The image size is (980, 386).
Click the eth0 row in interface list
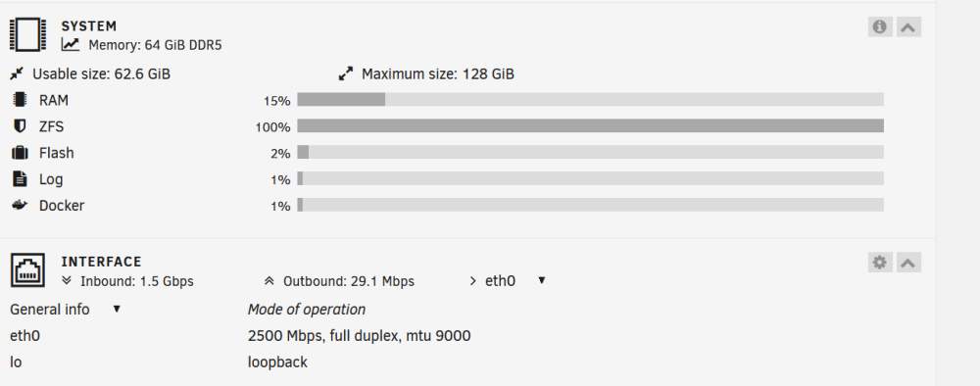click(x=240, y=336)
